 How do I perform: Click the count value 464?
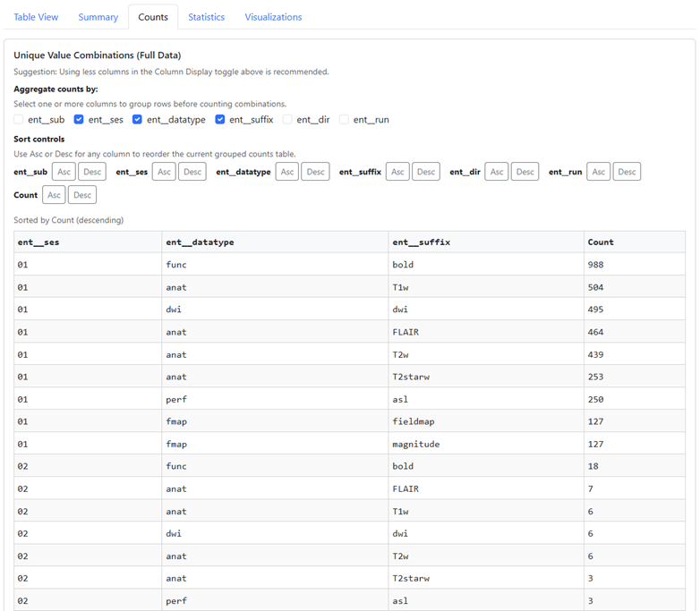pyautogui.click(x=595, y=332)
